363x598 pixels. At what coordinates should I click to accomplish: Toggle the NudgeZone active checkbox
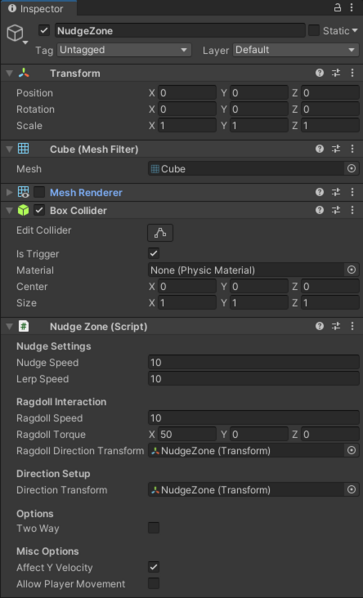pos(44,31)
